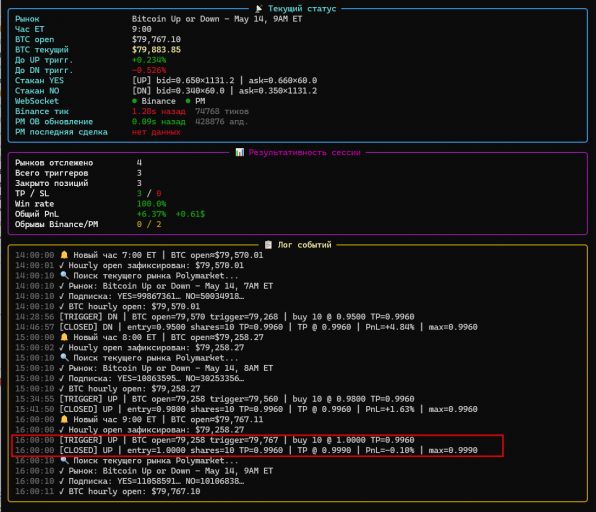This screenshot has height=512, width=596.
Task: Click the tick counter '74768 тиков'
Action: (x=222, y=111)
